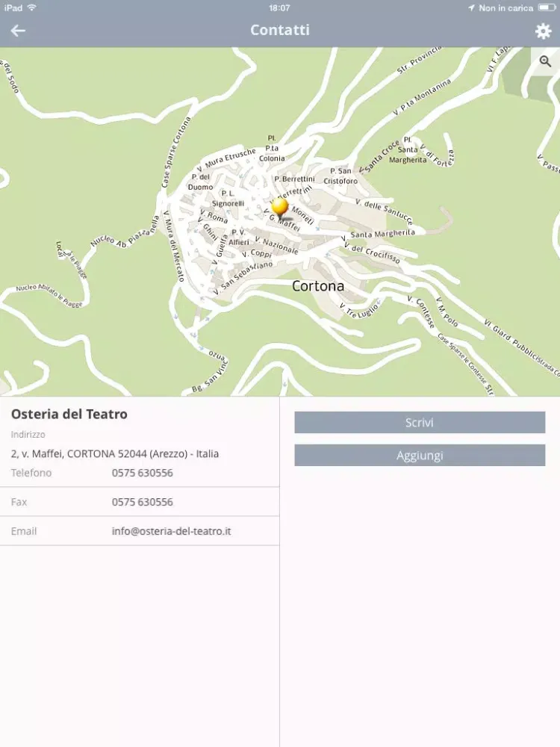Tap the Wi-Fi status icon
This screenshot has height=747, width=560.
[32, 7]
